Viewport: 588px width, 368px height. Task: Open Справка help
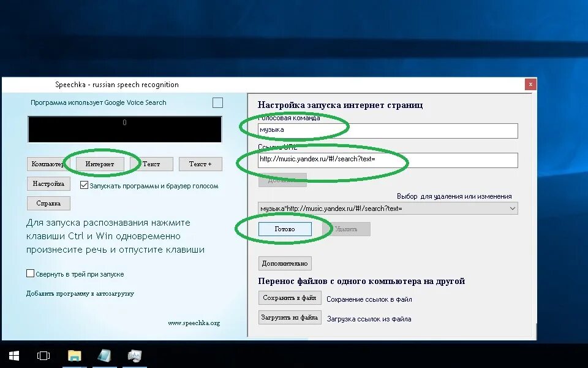48,203
